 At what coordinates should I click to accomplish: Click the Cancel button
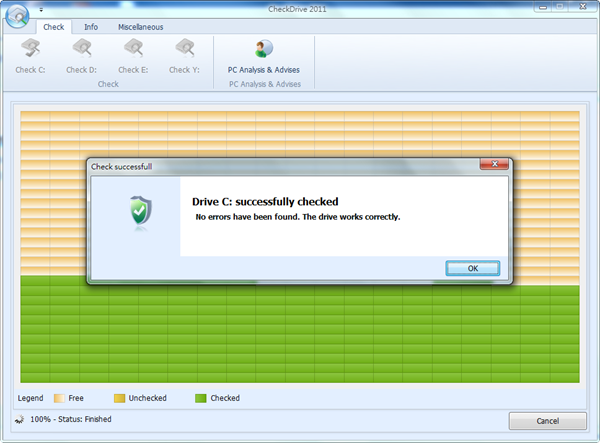pyautogui.click(x=548, y=421)
